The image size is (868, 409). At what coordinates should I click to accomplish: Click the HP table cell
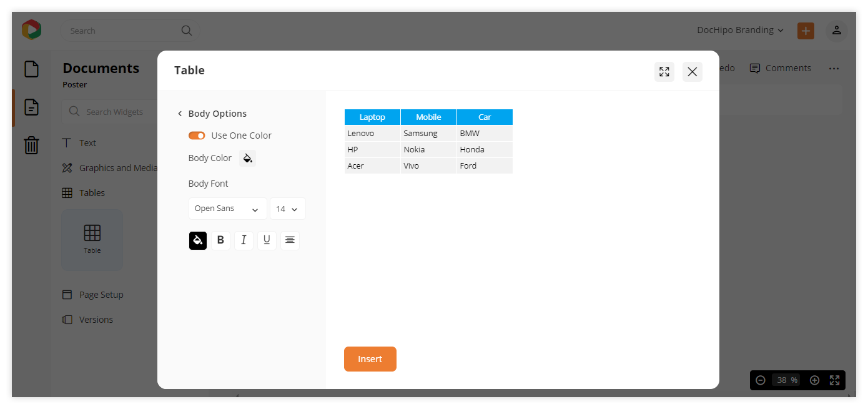tap(372, 150)
